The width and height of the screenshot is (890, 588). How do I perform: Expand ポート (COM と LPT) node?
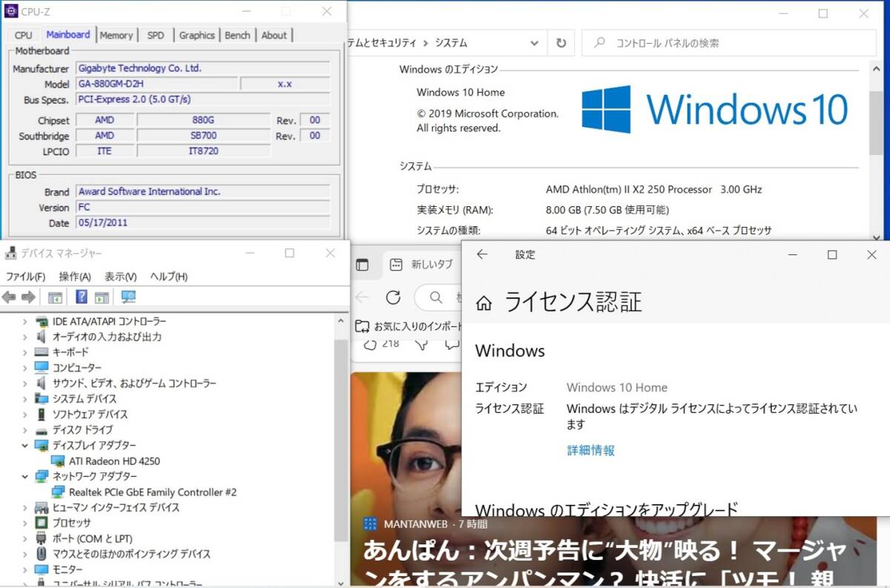pyautogui.click(x=24, y=538)
